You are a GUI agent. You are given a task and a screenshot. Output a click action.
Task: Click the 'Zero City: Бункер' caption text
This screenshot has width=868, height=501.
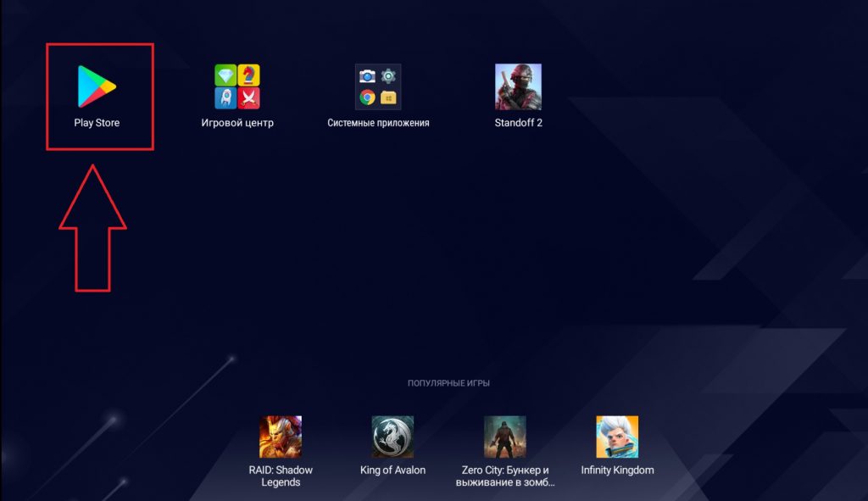pyautogui.click(x=505, y=470)
